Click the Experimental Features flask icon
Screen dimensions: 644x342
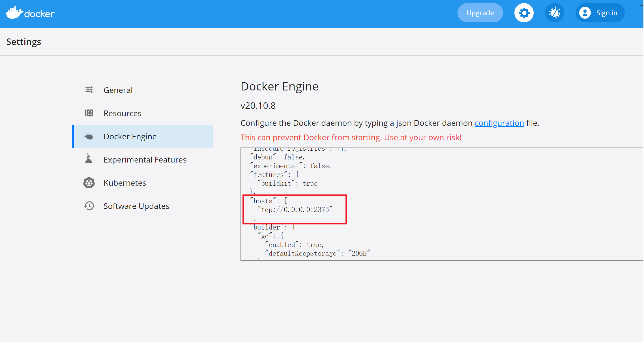tap(89, 159)
